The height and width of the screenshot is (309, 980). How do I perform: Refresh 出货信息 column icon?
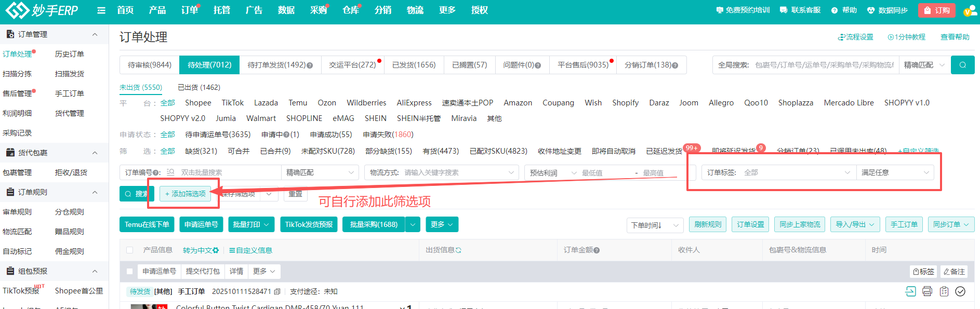458,250
